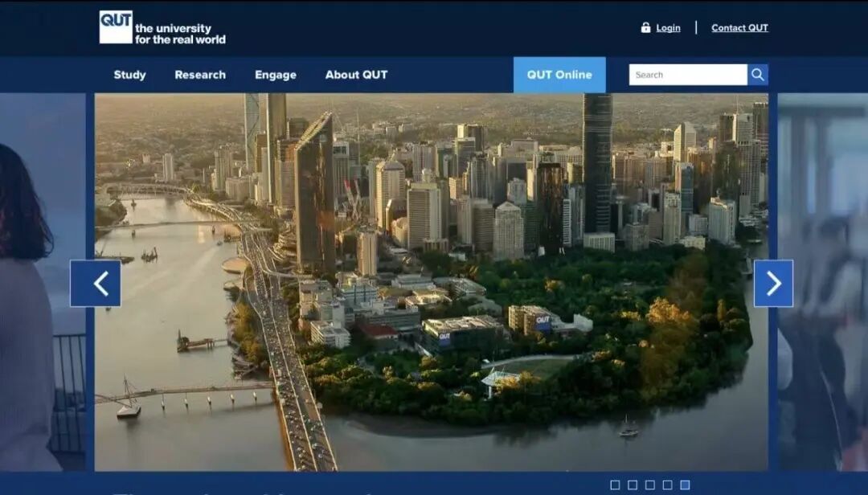Follow the Login link
Viewport: 868px width, 495px height.
click(x=668, y=28)
